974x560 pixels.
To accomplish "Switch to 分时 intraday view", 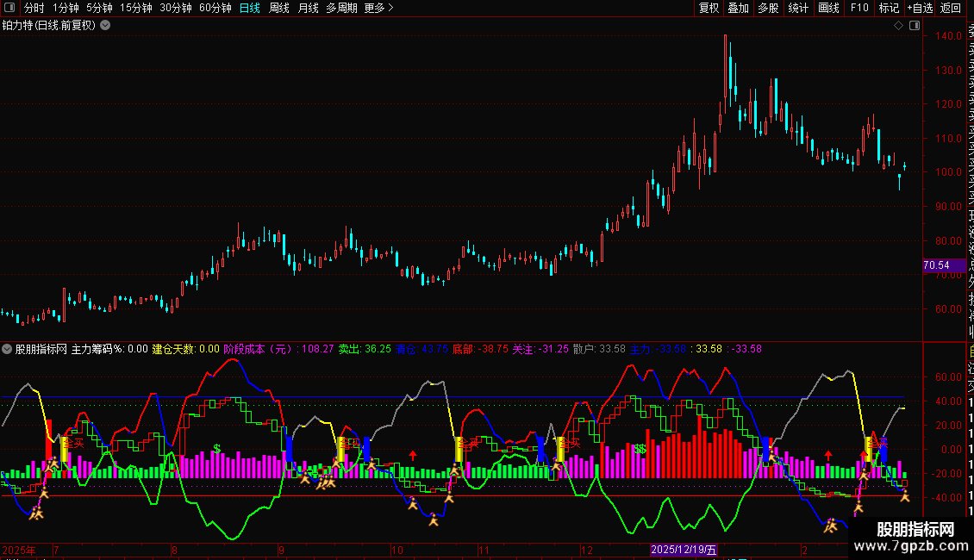I will pos(34,8).
